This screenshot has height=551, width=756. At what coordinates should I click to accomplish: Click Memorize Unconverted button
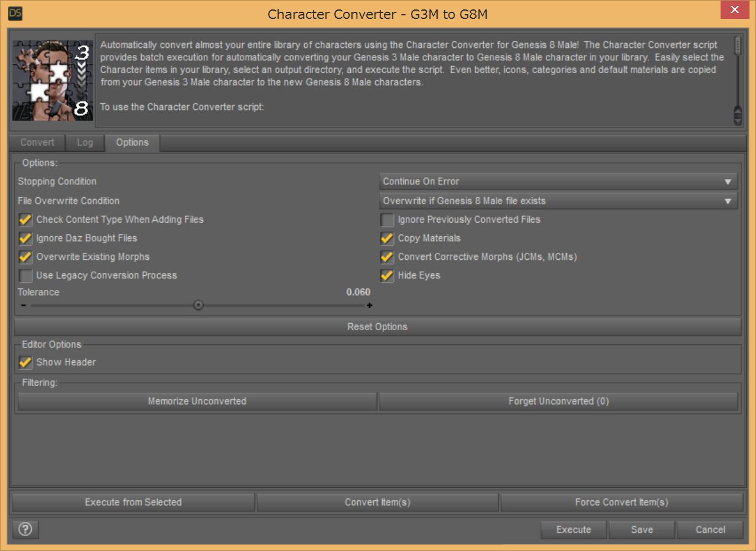pyautogui.click(x=197, y=401)
